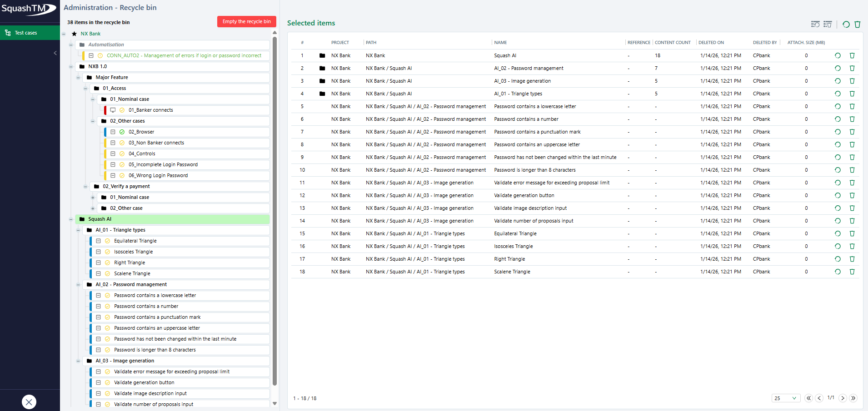Open the multi-delete list icon in toolbar
The image size is (868, 411).
828,24
